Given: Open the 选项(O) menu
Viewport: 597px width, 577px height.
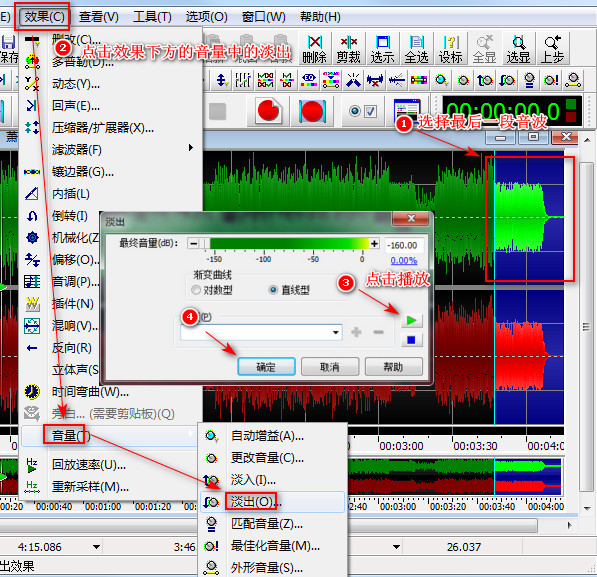Looking at the screenshot, I should pyautogui.click(x=206, y=17).
